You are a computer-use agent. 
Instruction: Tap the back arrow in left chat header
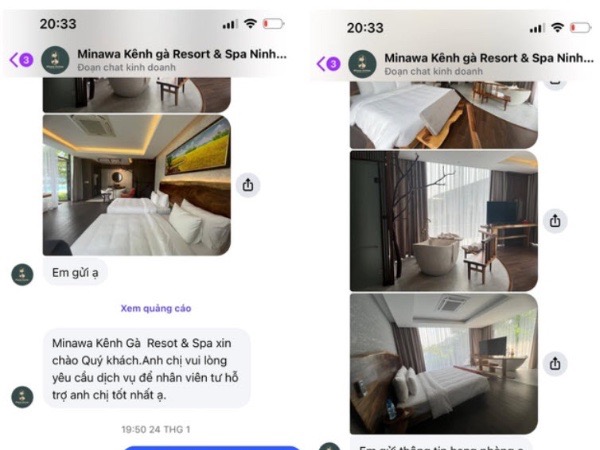click(14, 60)
